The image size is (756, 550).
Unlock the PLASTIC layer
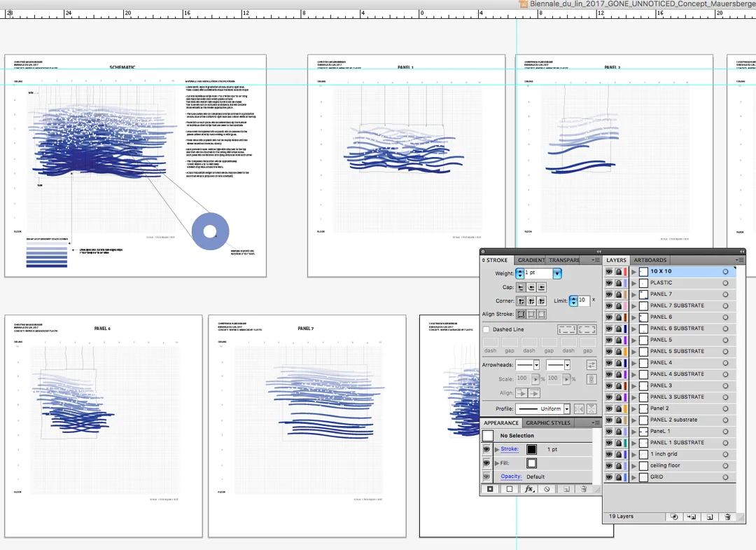[x=619, y=283]
